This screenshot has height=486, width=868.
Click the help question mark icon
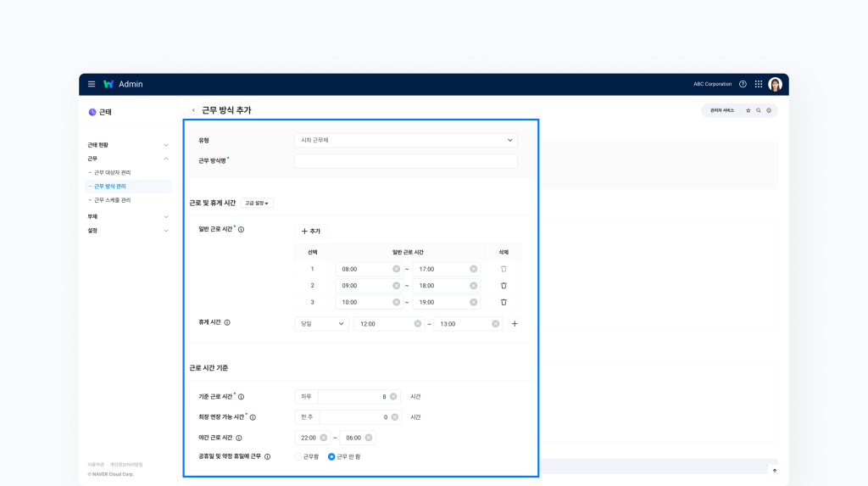click(743, 84)
